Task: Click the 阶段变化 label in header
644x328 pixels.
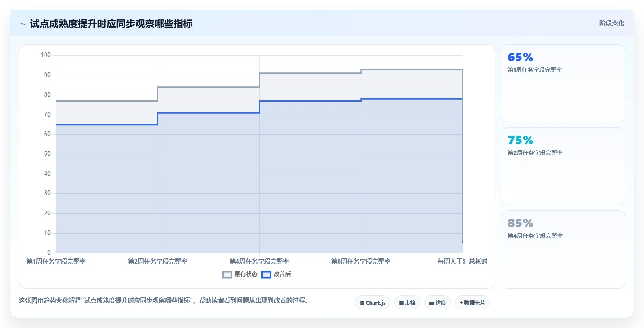Action: pyautogui.click(x=612, y=23)
